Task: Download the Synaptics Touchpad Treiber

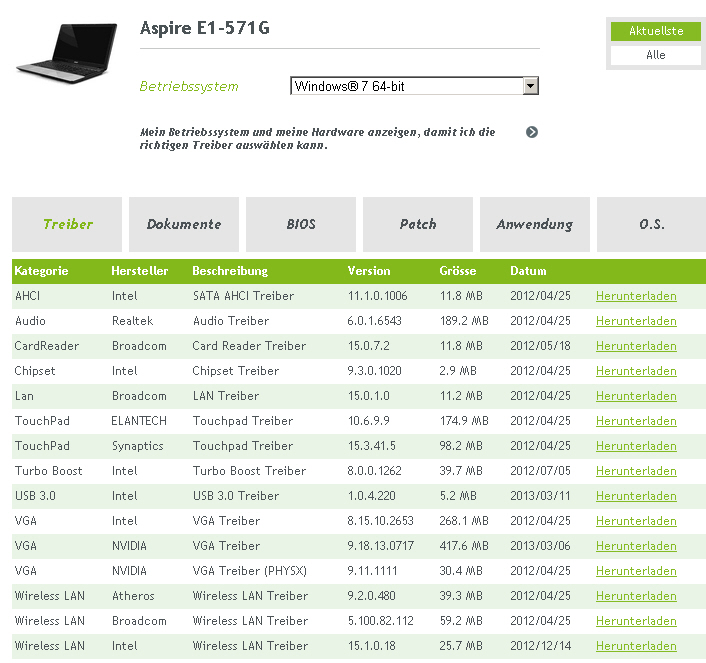Action: coord(636,446)
